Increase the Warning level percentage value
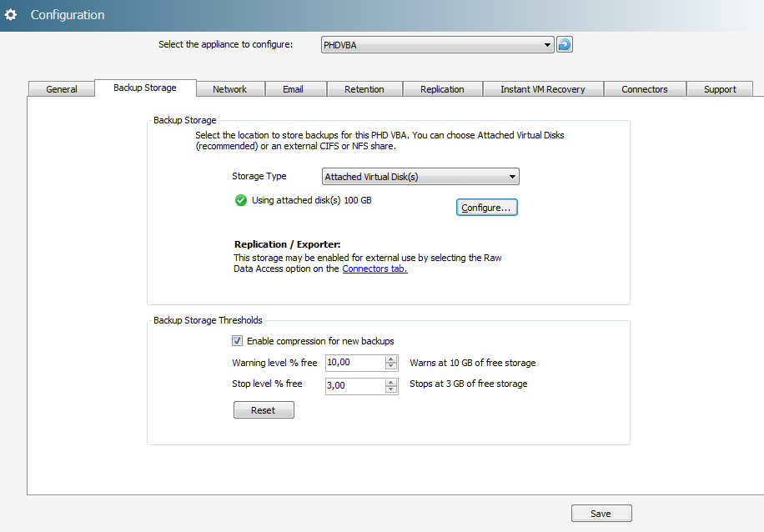The image size is (764, 532). pos(391,359)
